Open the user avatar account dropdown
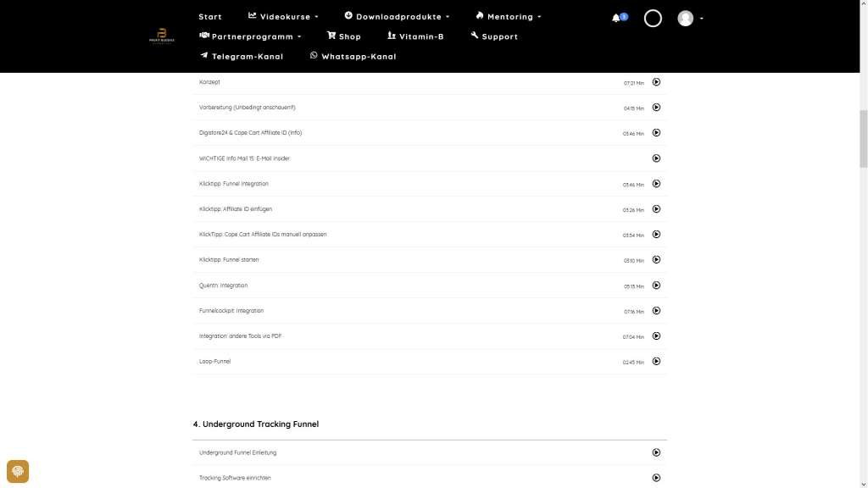The height and width of the screenshot is (488, 868). click(689, 18)
